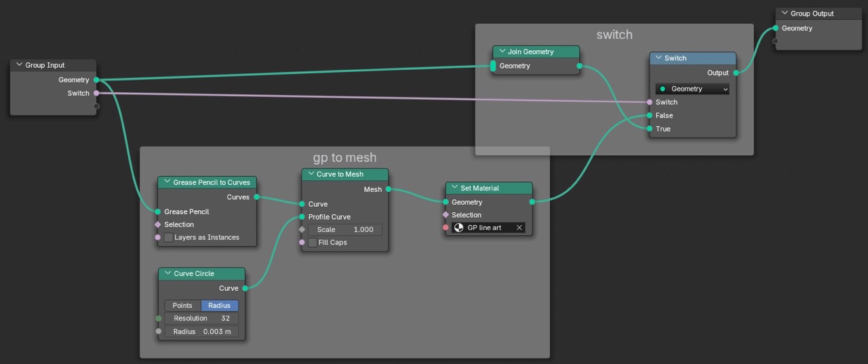
Task: Click the Grease Pencil input socket
Action: click(158, 211)
